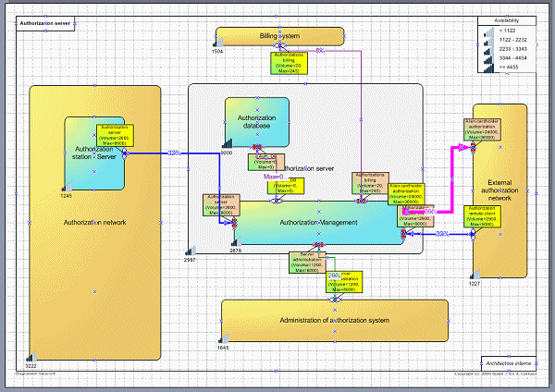Click the legend icon for '2233 - 3343'
This screenshot has width=555, height=392.
488,50
